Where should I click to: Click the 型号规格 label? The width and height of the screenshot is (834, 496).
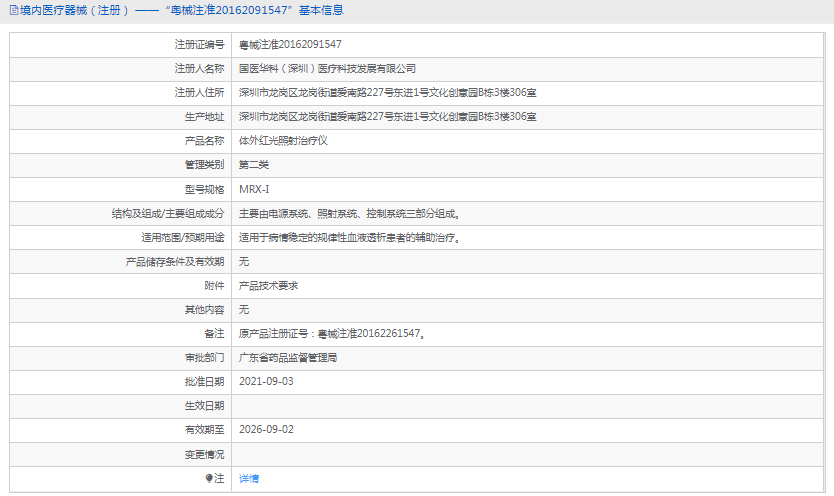click(x=204, y=189)
